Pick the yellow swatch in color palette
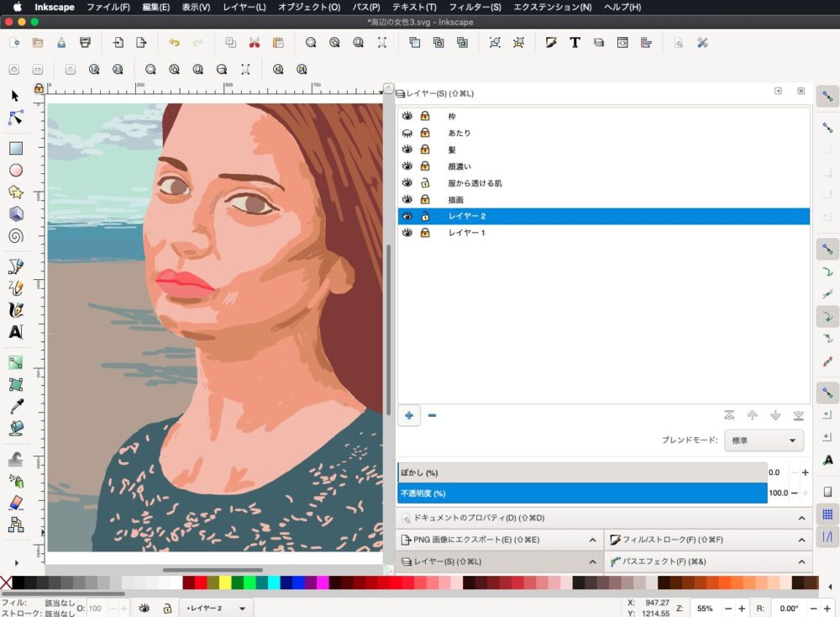Screen dimensions: 840x617 click(x=225, y=583)
